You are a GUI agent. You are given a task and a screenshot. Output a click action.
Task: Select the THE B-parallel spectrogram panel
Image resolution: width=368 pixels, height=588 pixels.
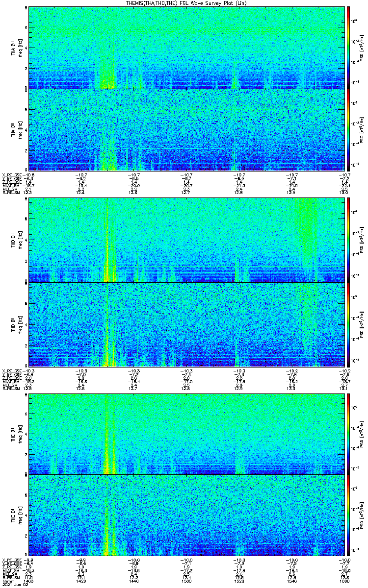pyautogui.click(x=186, y=516)
